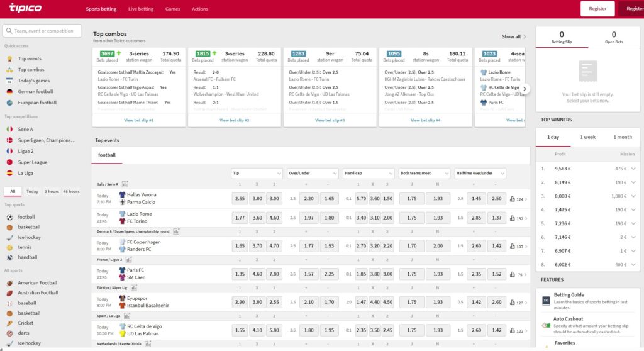Screen dimensions: 644x351
Task: Click handball icon in sidebar
Action: [x=9, y=257]
